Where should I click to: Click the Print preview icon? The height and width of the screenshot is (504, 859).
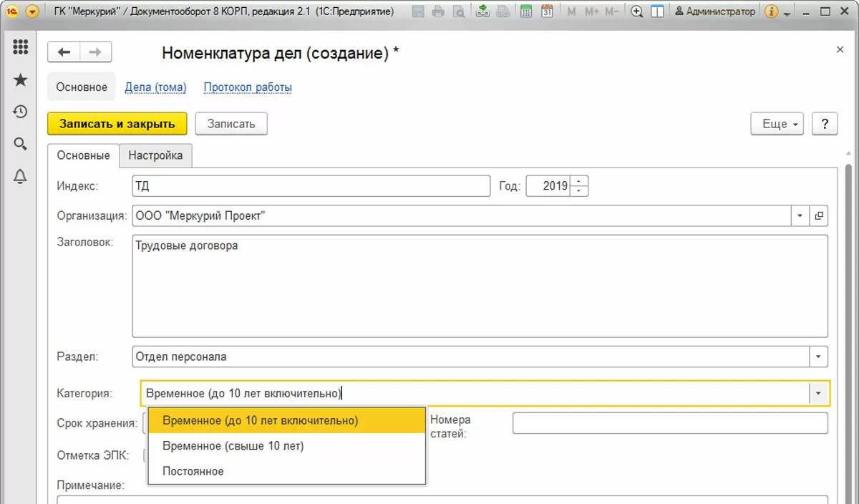(x=458, y=11)
